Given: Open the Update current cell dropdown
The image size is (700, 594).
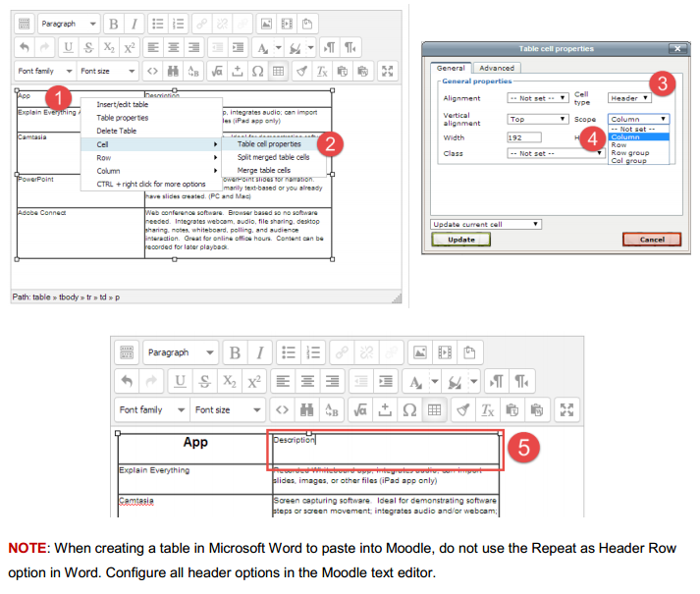Looking at the screenshot, I should pyautogui.click(x=486, y=224).
